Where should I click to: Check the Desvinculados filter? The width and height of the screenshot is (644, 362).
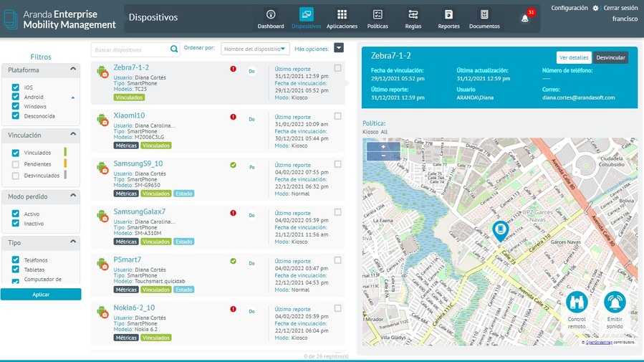(x=16, y=176)
